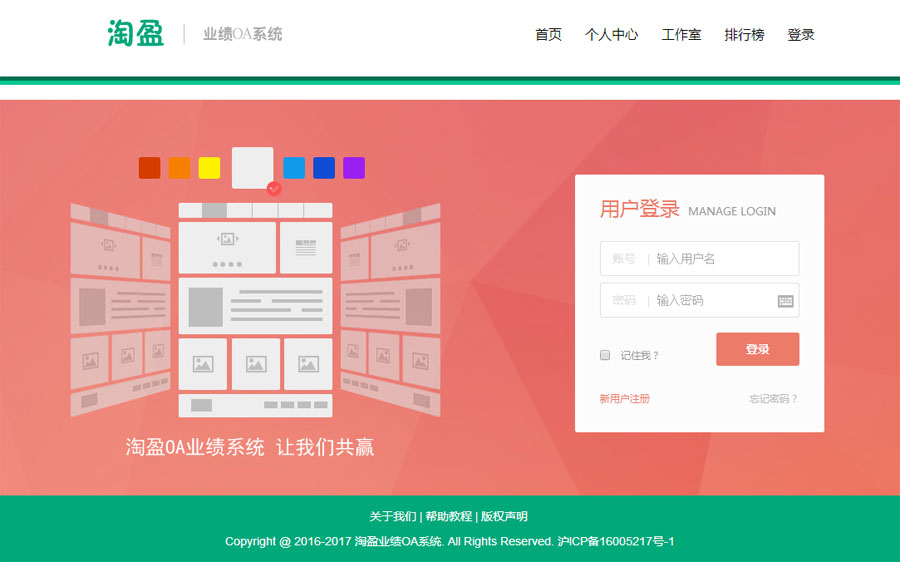Pick the yellow color swatch
Image resolution: width=900 pixels, height=562 pixels.
pos(210,168)
